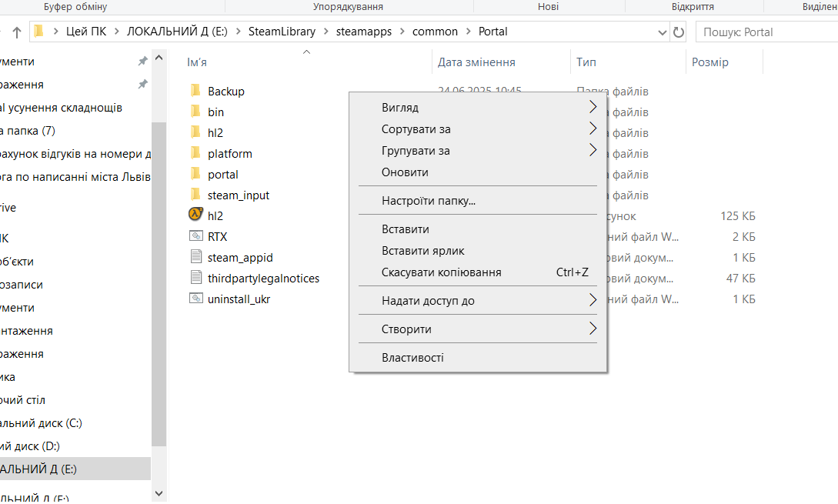
Task: Select the uninstall_ukr file name
Action: [239, 299]
